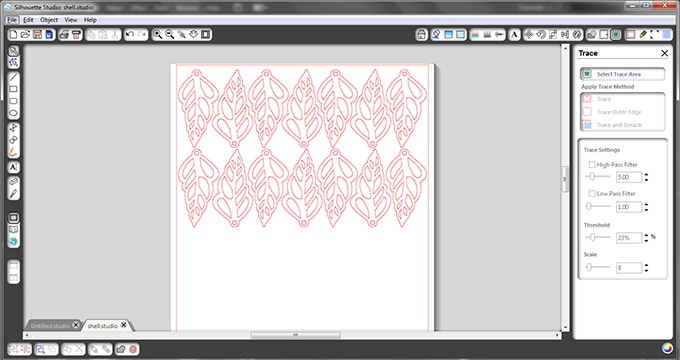Screen dimensions: 680x360
Task: Select the Edit Points tool
Action: [x=13, y=63]
